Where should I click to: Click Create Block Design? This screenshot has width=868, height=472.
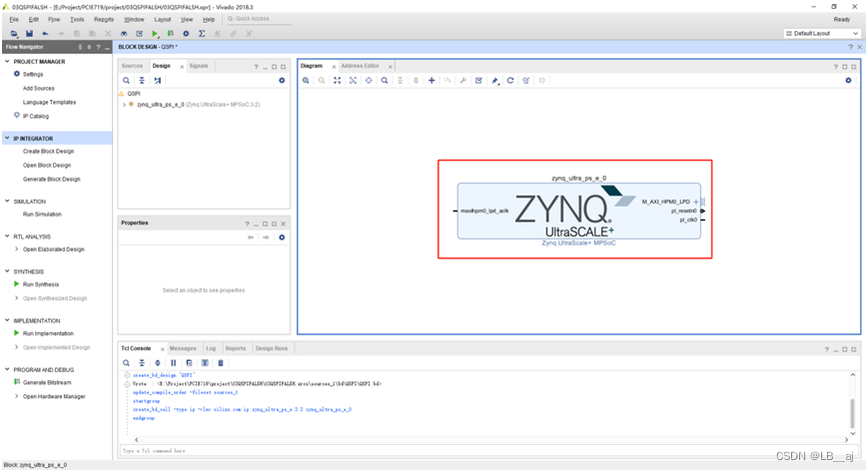pos(48,152)
